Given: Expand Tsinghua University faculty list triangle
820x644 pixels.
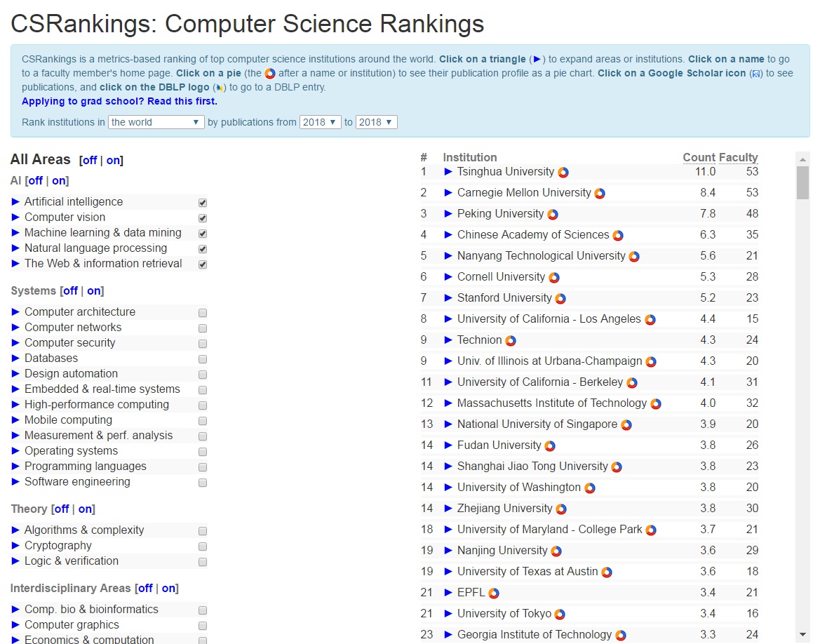Looking at the screenshot, I should (x=448, y=172).
